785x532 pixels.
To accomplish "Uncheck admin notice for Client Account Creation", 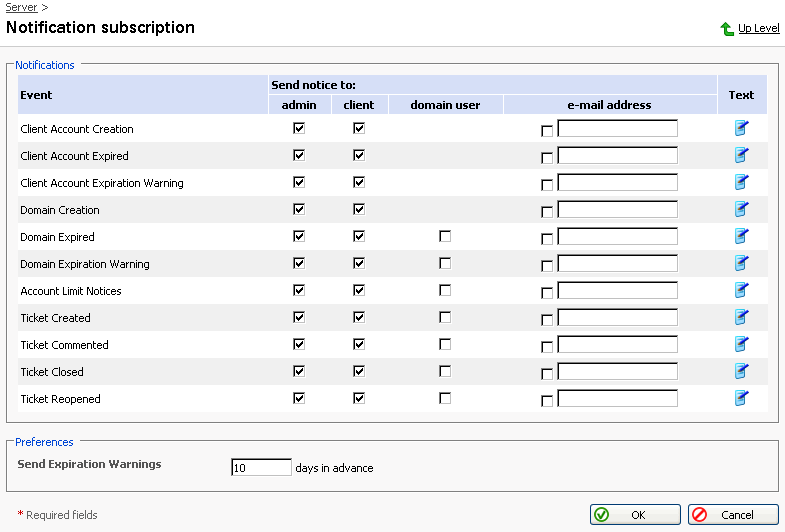I will (x=299, y=128).
